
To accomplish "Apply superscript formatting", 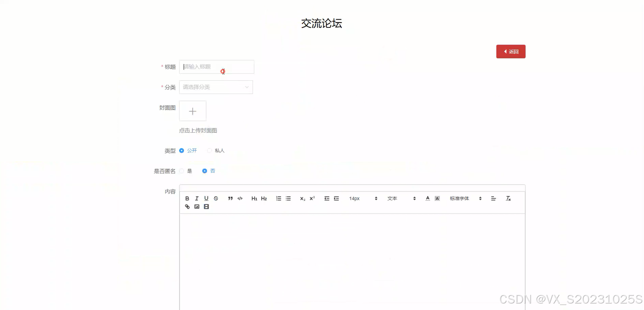I will (x=312, y=199).
